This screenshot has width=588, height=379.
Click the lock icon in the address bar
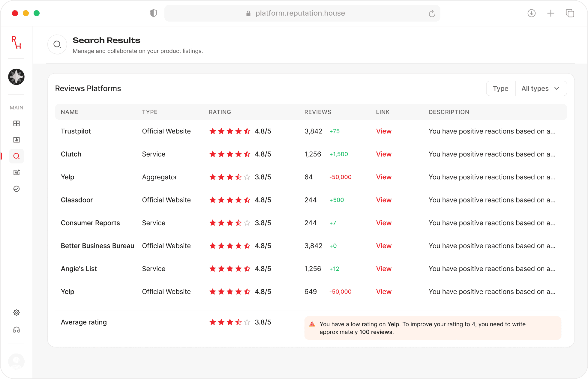[x=248, y=13]
